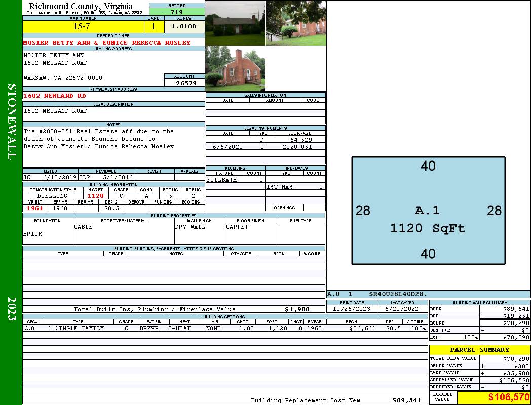The image size is (532, 405).
Task: Click last saved date 6/21/2022
Action: click(402, 309)
